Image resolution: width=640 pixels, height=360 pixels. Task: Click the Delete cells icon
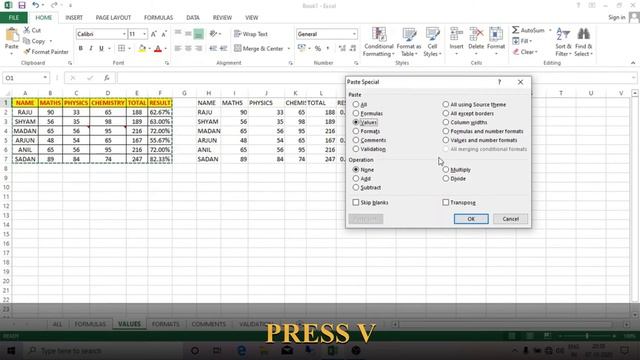pos(476,34)
